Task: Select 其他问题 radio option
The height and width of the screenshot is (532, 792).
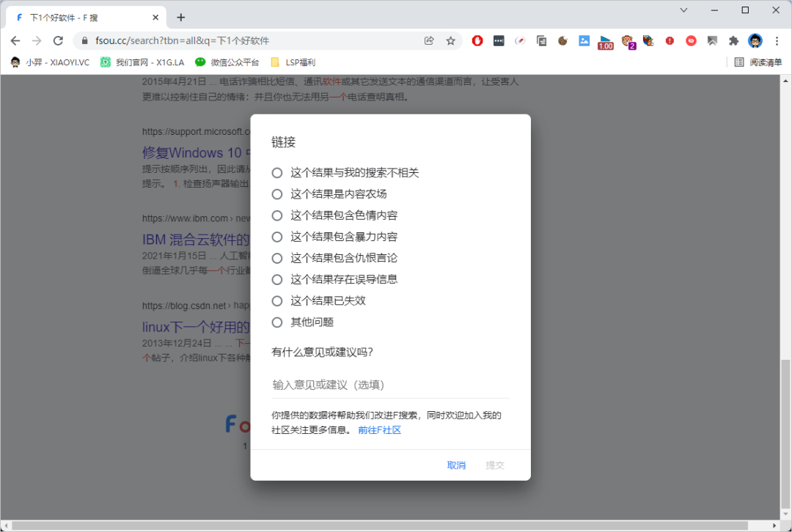Action: (x=276, y=322)
